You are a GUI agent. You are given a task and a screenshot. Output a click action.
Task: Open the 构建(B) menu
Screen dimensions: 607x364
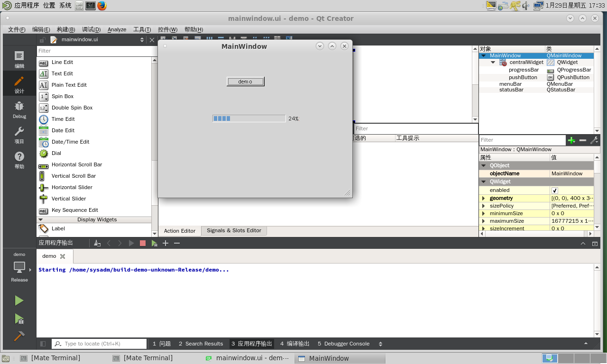coord(66,29)
